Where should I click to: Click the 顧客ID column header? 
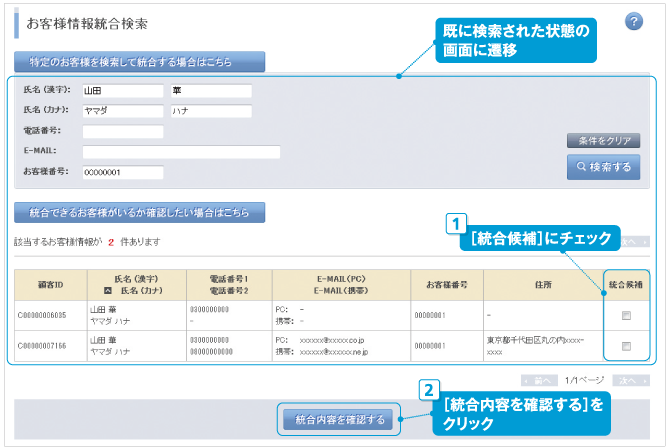(51, 285)
